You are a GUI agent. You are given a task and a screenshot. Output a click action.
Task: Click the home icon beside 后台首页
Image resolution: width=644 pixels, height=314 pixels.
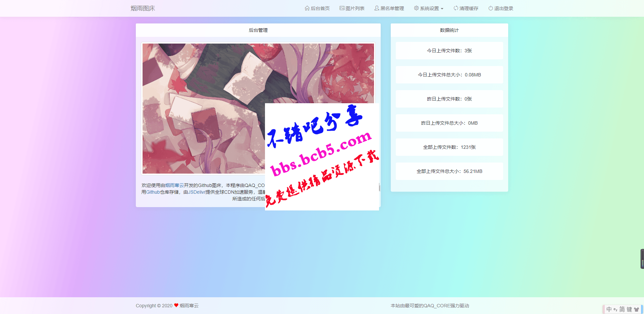pyautogui.click(x=307, y=8)
